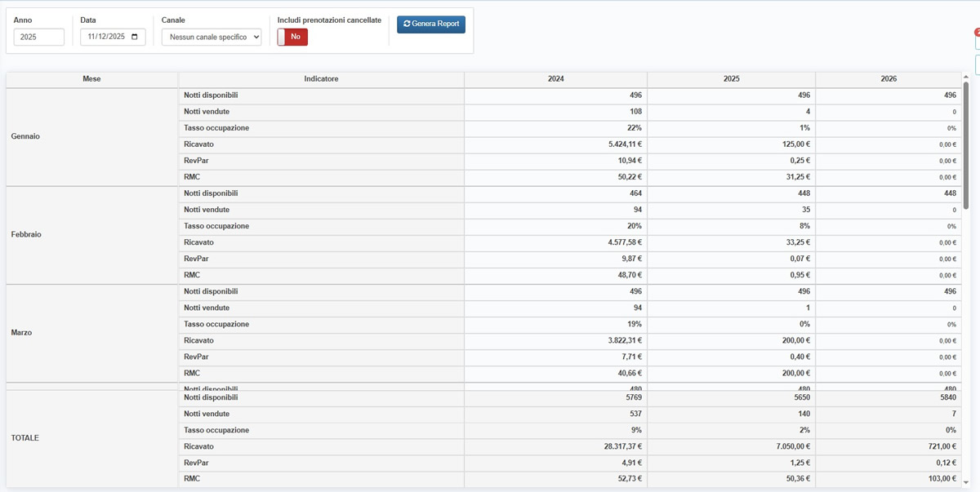Viewport: 980px width, 492px height.
Task: Click the scrollbar up arrow of the table
Action: (966, 78)
